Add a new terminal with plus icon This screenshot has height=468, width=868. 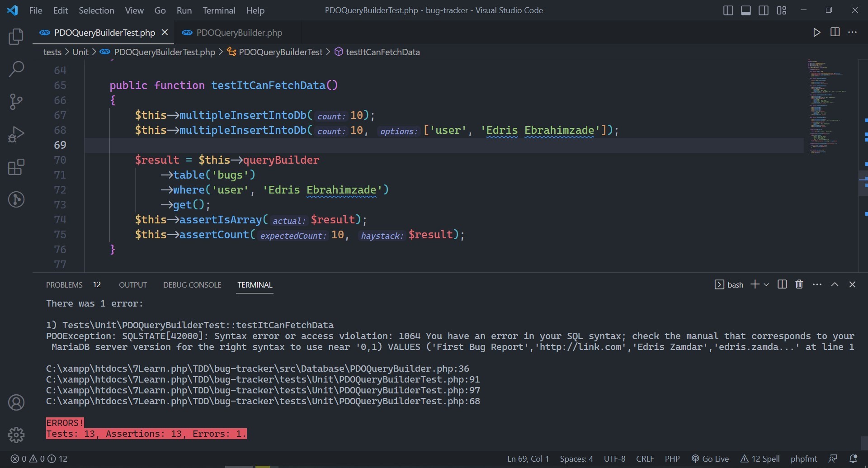pos(755,284)
